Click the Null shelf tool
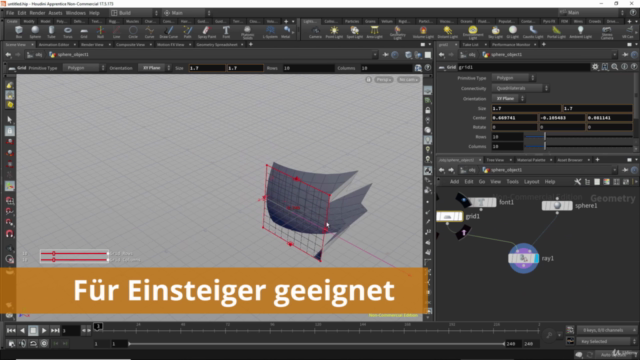640x360 pixels. tap(100, 31)
